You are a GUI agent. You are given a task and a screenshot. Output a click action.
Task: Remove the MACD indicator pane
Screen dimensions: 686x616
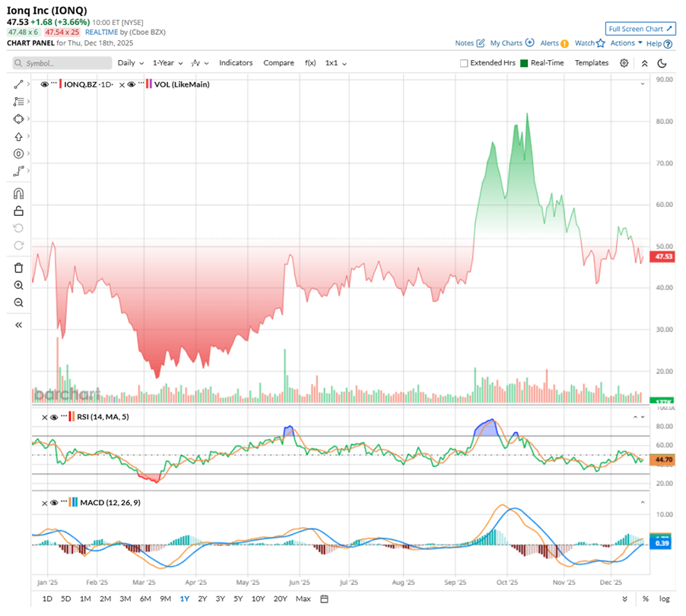[x=44, y=503]
